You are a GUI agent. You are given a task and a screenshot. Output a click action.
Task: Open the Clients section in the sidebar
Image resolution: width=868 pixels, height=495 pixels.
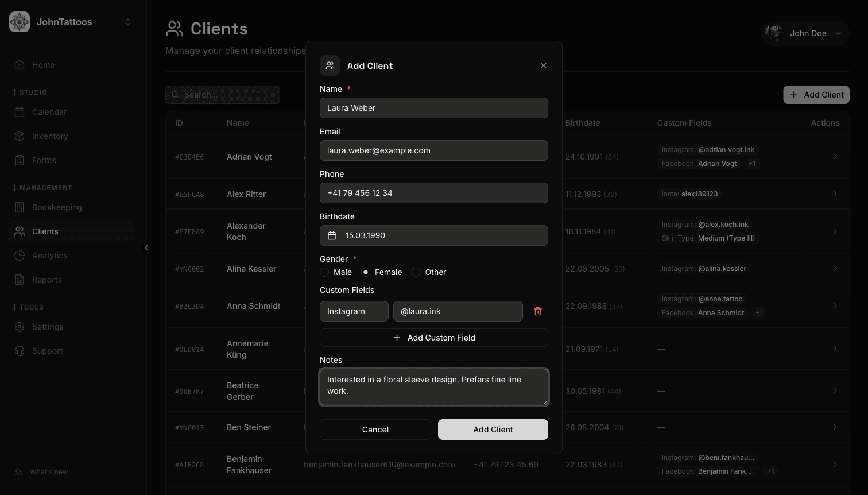click(x=20, y=231)
